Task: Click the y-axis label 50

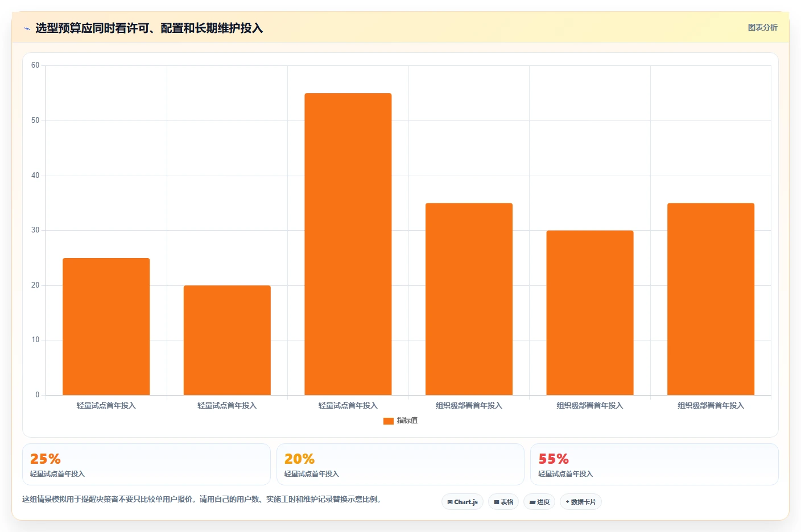Action: [x=35, y=120]
